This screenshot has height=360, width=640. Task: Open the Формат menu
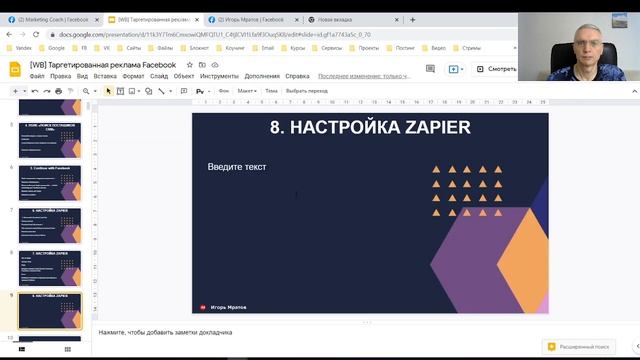coord(133,76)
